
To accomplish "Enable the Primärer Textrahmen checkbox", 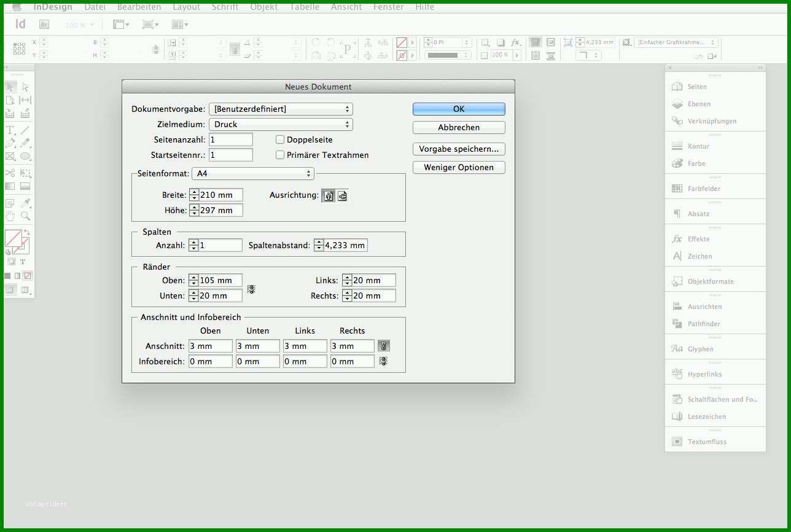I will (280, 155).
